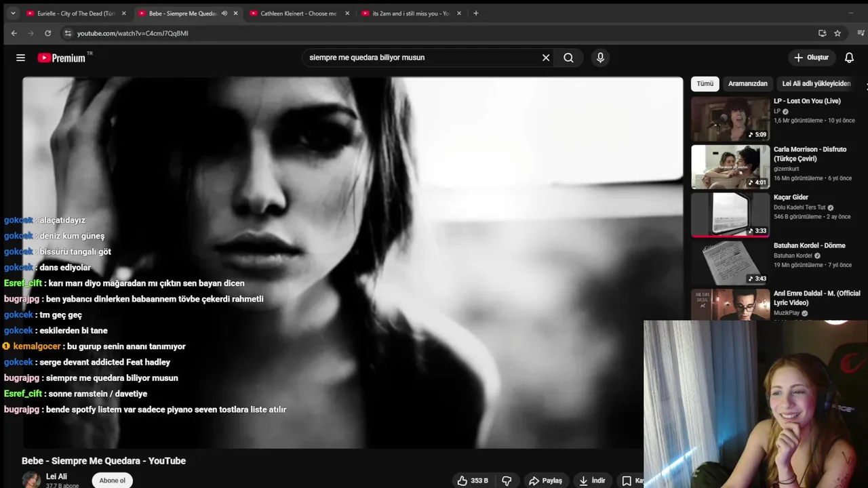Switch to Cathleen Kleinert - Choose me tab
This screenshot has height=488, width=868.
tap(298, 13)
